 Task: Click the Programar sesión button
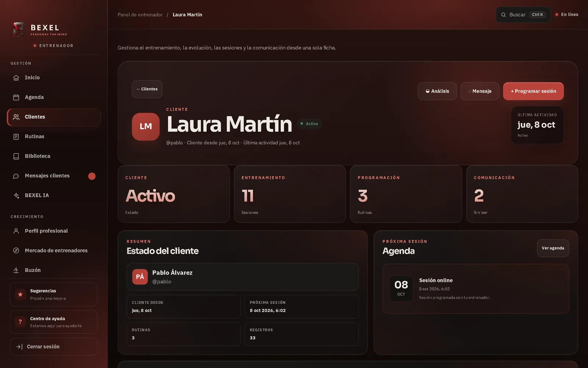(x=533, y=91)
